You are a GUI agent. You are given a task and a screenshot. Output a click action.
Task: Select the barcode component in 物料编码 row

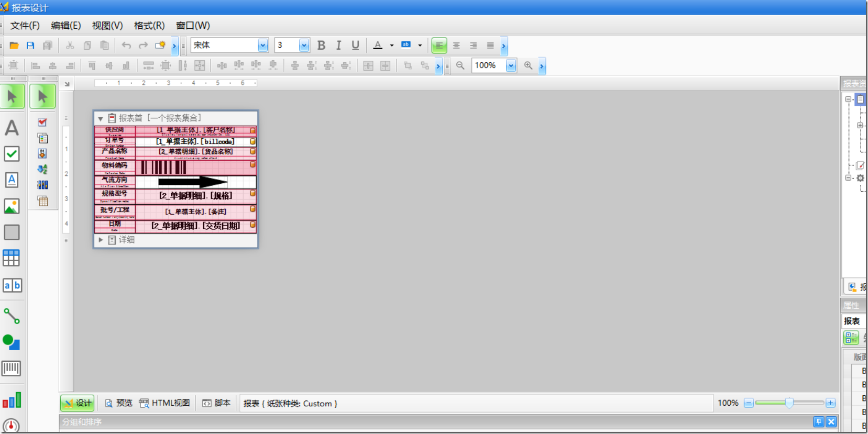[x=195, y=168]
